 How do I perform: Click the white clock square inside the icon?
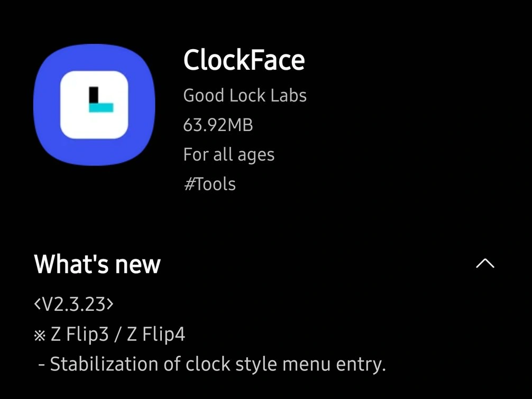click(x=94, y=105)
